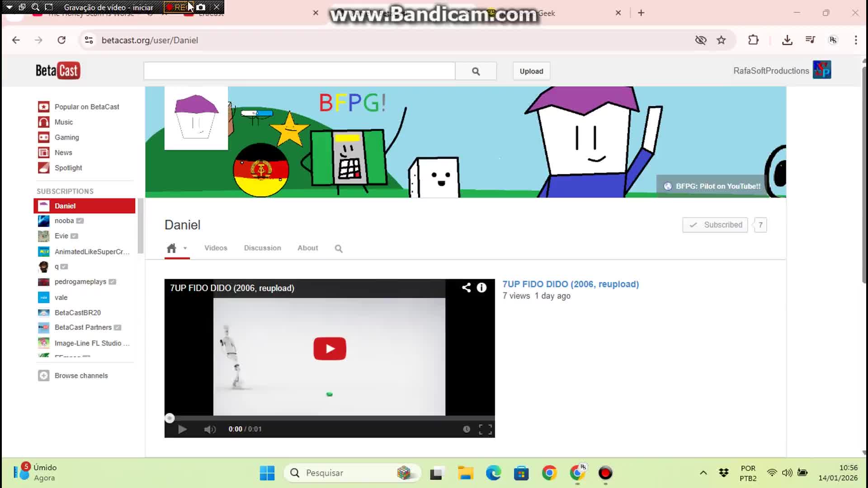
Task: Click Daniel's channel avatar image
Action: (196, 118)
